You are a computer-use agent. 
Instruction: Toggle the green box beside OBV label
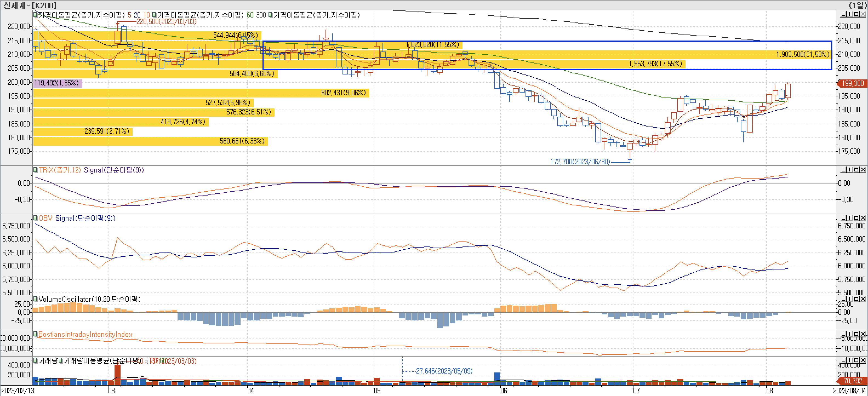click(35, 218)
